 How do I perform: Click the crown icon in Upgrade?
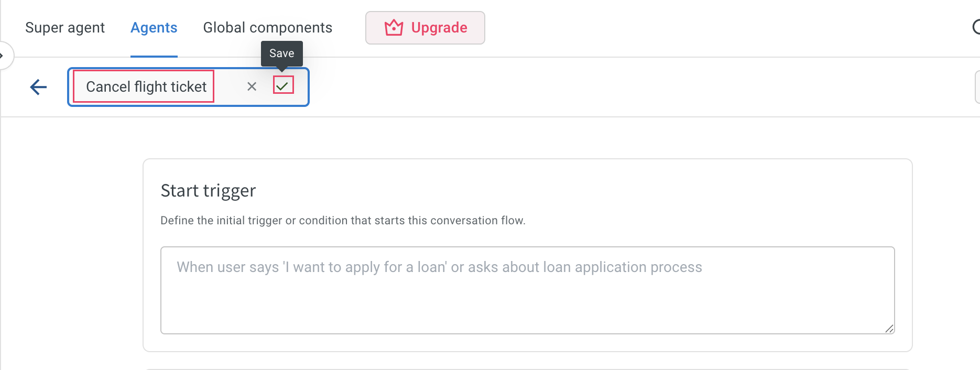click(394, 28)
